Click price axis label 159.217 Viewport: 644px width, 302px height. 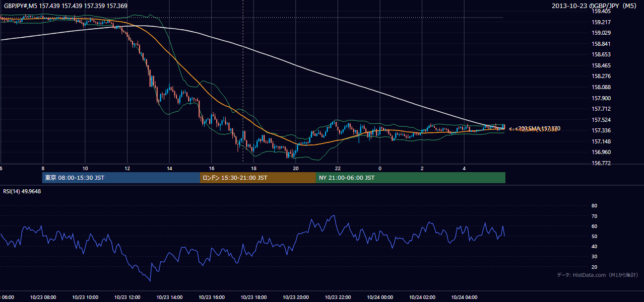click(601, 22)
